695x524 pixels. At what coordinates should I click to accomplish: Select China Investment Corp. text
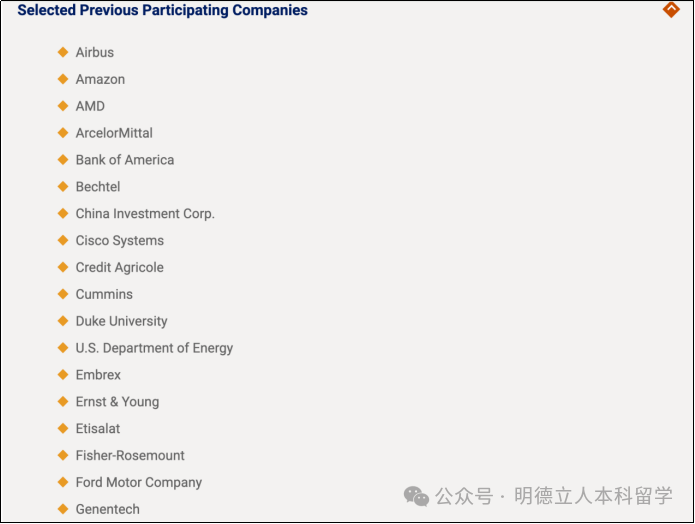(145, 214)
